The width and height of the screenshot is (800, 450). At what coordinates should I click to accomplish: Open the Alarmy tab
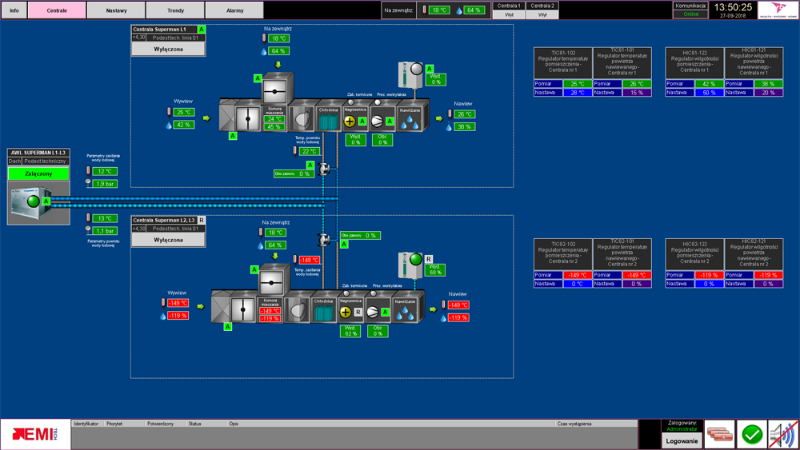click(234, 10)
